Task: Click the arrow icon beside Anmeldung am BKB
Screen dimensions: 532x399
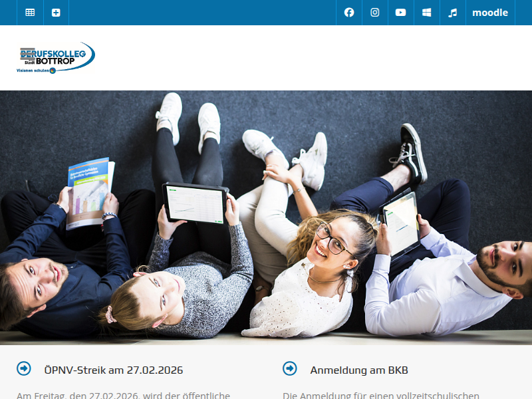Action: [290, 368]
